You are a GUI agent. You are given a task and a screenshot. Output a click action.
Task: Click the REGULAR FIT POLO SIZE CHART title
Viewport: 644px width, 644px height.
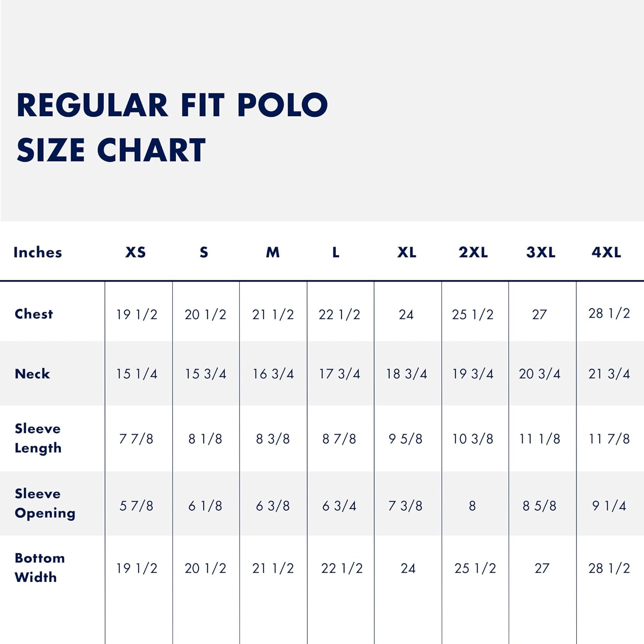pyautogui.click(x=172, y=127)
